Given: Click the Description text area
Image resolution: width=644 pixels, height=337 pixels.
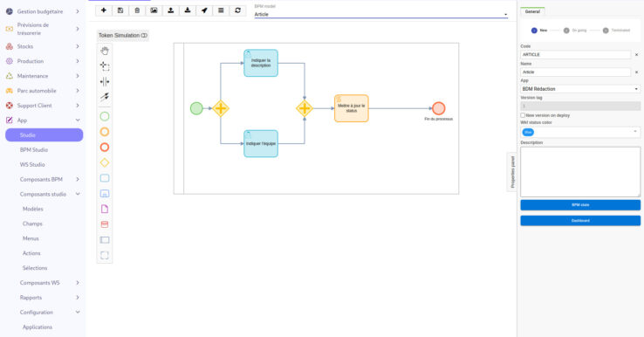Looking at the screenshot, I should pos(580,172).
